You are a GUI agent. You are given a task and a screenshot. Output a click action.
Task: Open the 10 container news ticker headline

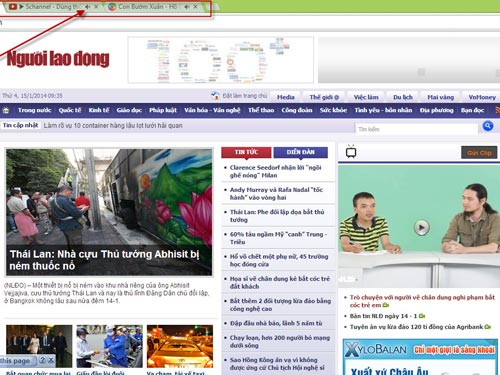(113, 126)
